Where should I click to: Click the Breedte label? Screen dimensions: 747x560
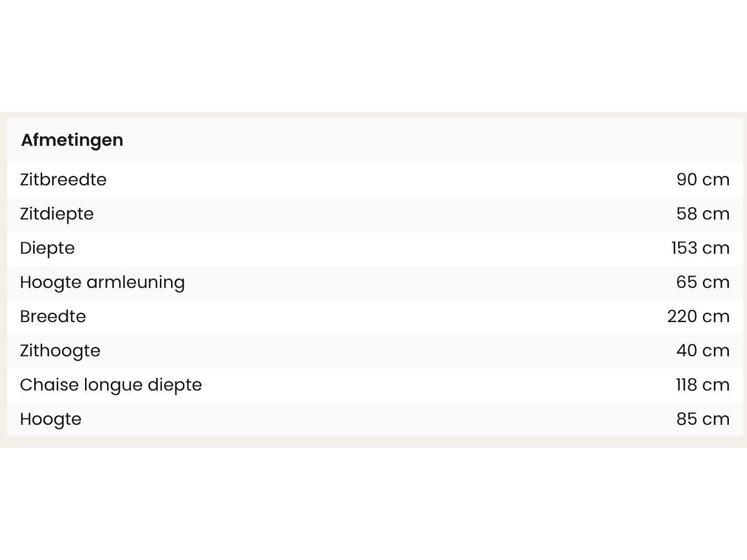[53, 317]
